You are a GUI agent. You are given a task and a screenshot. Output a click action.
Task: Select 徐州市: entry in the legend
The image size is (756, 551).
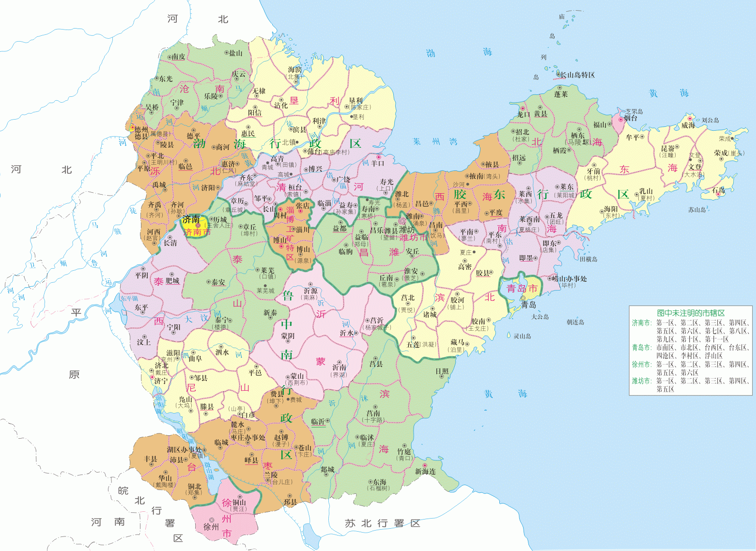pos(642,365)
